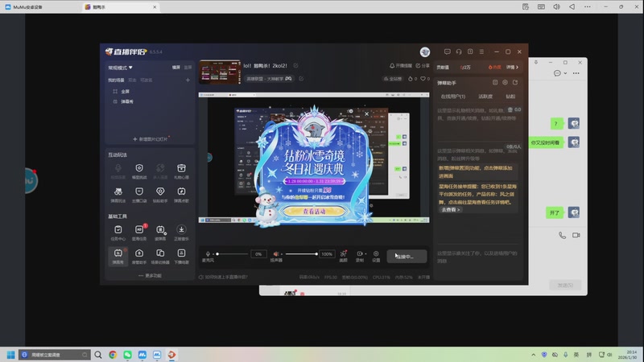This screenshot has width=644, height=362.
Task: Open the headset support icon
Action: coord(459,51)
